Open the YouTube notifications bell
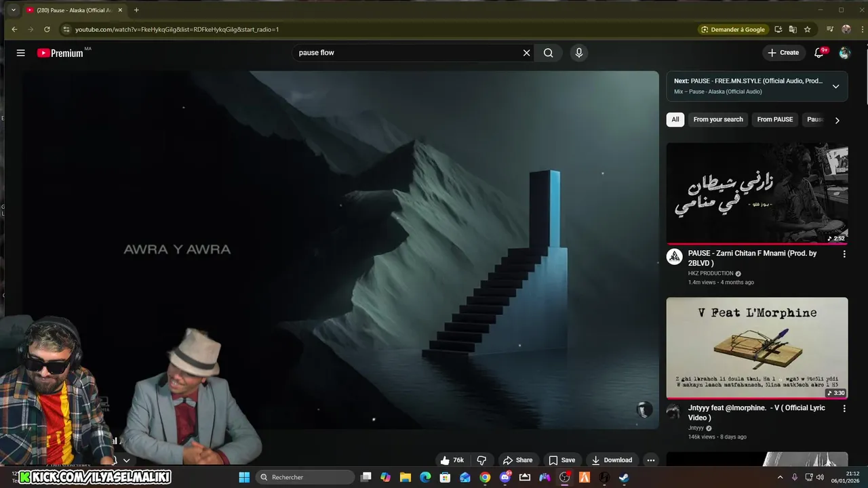This screenshot has height=488, width=868. 819,53
